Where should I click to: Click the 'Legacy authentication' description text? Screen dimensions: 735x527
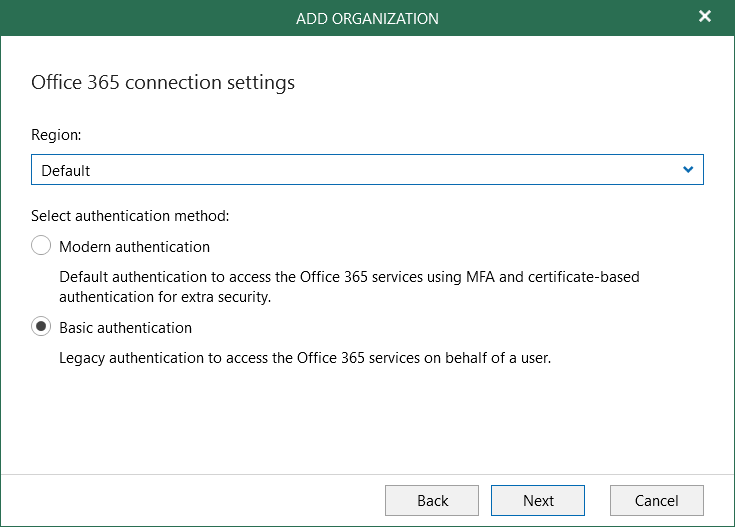click(305, 357)
